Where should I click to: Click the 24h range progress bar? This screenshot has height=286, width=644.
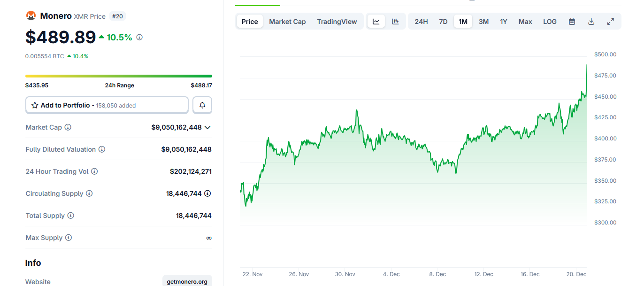click(119, 76)
